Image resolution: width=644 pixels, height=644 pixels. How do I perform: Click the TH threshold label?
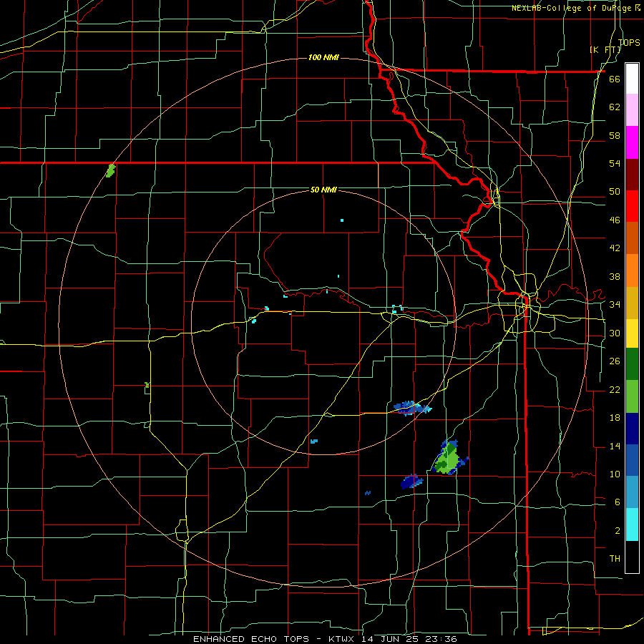click(615, 559)
